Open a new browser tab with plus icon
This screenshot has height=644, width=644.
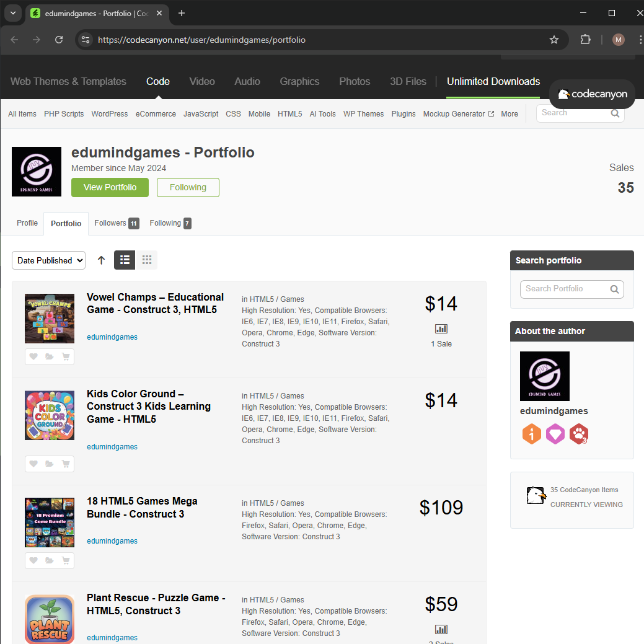point(181,13)
